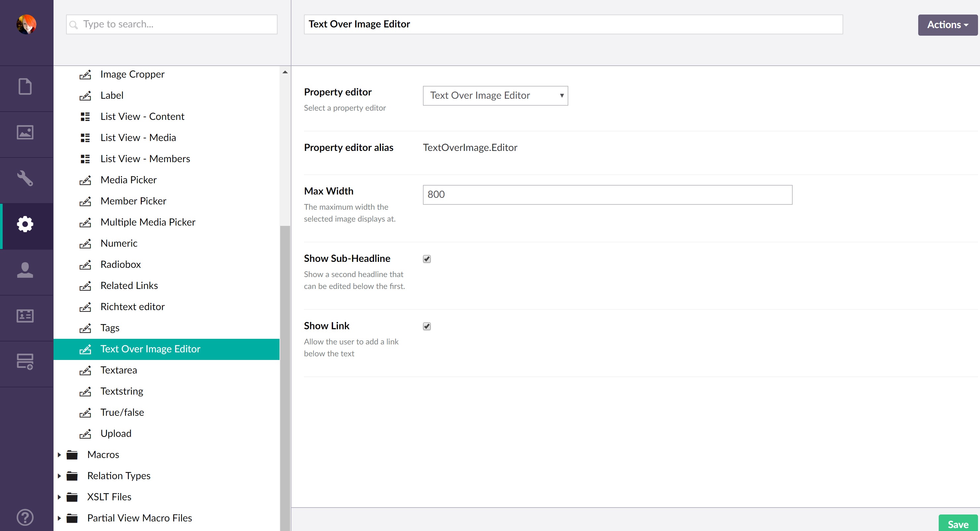Screen dimensions: 980x531
Task: Edit the data type name field
Action: click(x=573, y=24)
